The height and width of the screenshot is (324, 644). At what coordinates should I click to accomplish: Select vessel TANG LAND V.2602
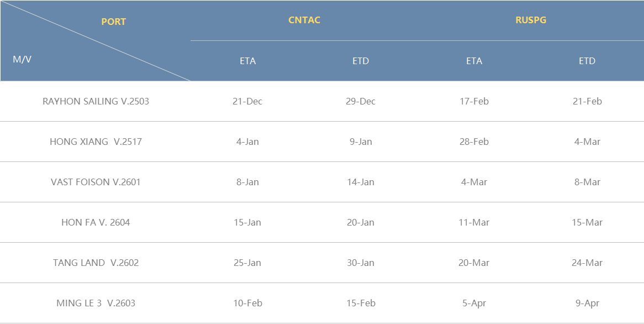[x=96, y=263]
